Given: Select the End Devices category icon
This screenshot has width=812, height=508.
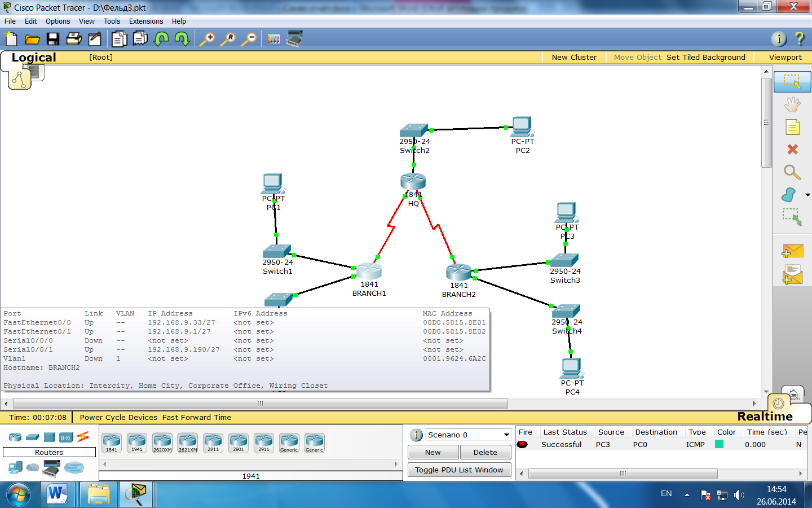Looking at the screenshot, I should coord(15,467).
